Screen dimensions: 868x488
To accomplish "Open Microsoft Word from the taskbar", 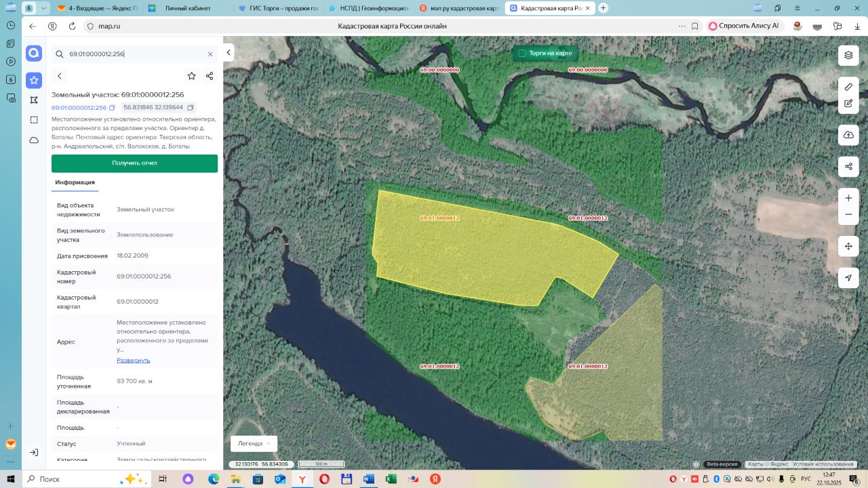I will [369, 479].
